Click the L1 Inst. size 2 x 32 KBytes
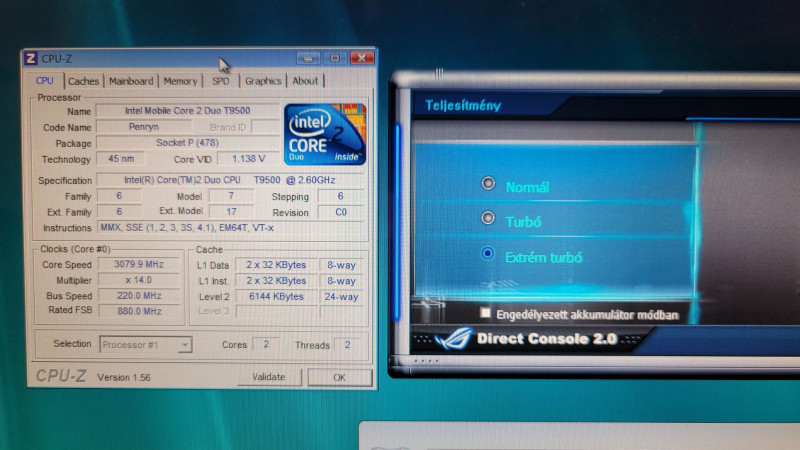 [276, 281]
